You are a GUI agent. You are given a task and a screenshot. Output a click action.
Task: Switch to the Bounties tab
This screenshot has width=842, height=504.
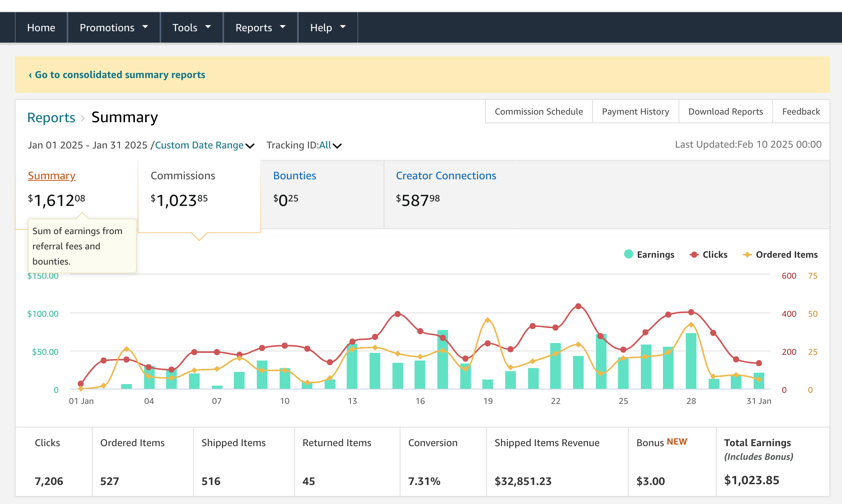click(x=295, y=175)
